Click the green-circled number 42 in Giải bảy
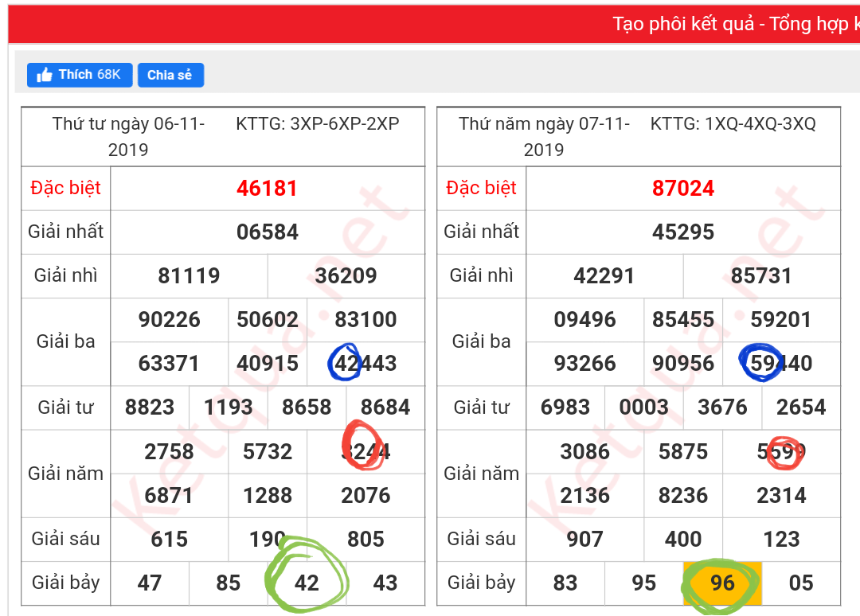The height and width of the screenshot is (616, 860). coord(307,583)
